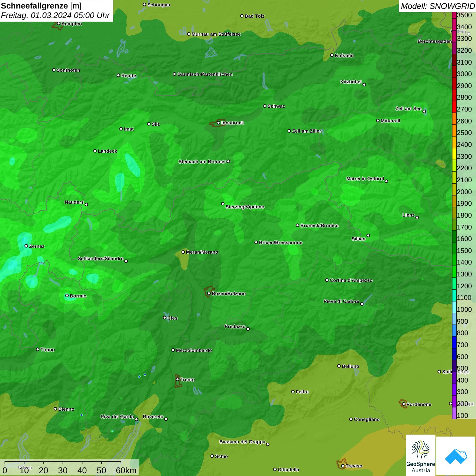Click the Mittersill label
This screenshot has height=476, width=476.
[390, 121]
